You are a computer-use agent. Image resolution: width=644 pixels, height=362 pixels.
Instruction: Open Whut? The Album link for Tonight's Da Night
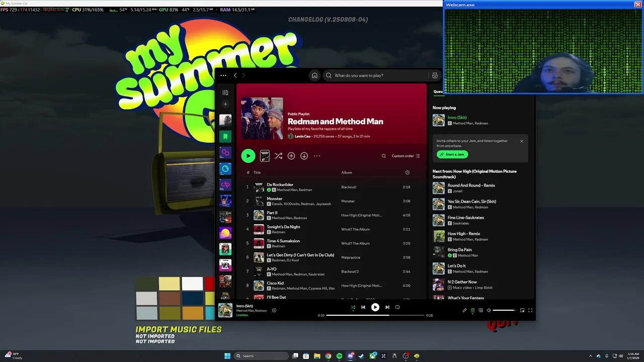[x=355, y=229]
